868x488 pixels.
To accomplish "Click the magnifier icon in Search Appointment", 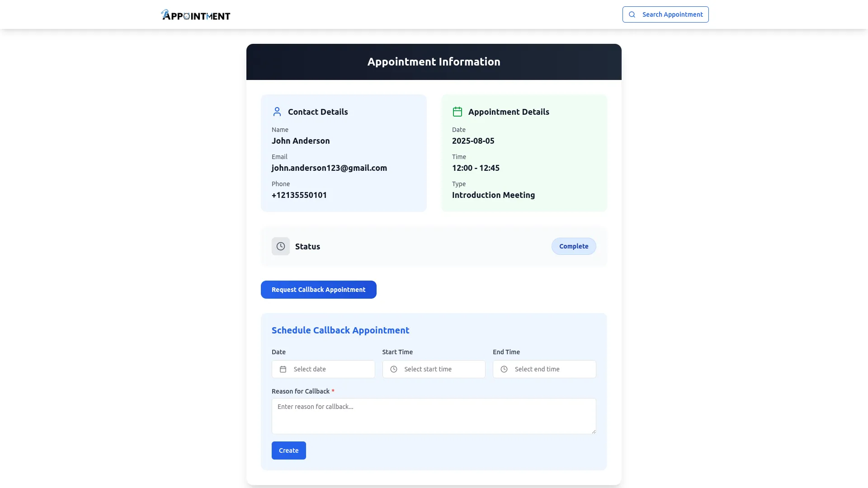I will coord(632,14).
